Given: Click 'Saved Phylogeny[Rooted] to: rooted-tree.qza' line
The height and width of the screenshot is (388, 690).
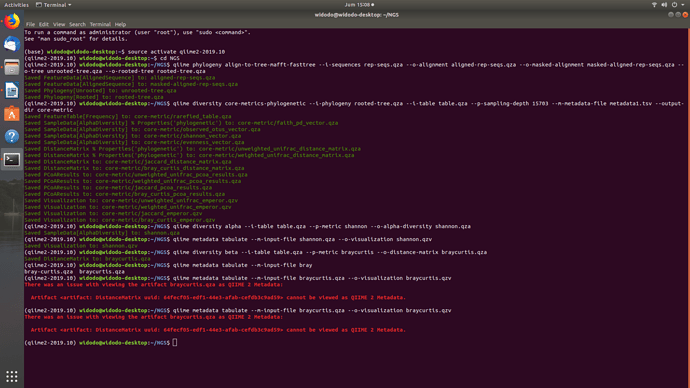Looking at the screenshot, I should [94, 97].
